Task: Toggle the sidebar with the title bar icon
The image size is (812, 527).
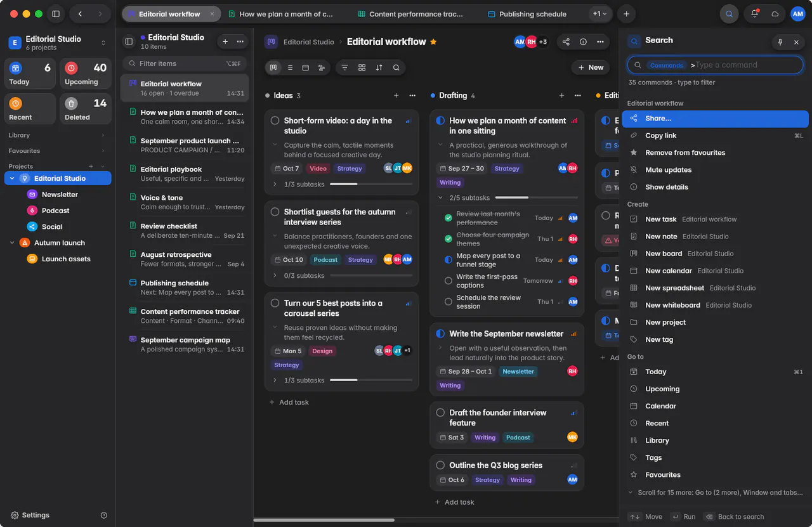Action: point(56,14)
